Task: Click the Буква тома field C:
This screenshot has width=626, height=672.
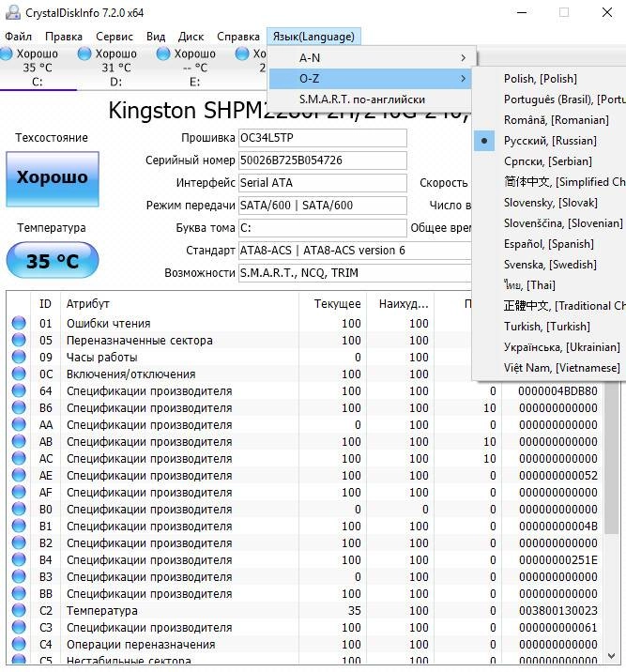Action: [323, 228]
